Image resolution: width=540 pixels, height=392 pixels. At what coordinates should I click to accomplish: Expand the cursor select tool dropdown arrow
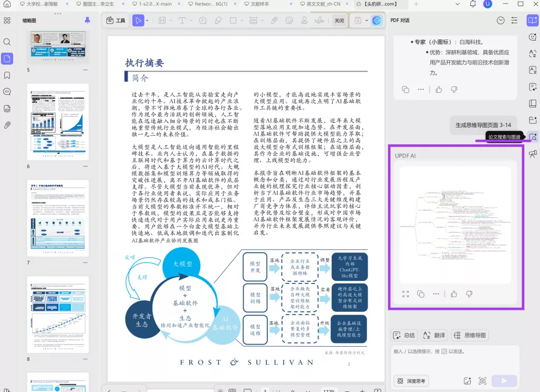pyautogui.click(x=147, y=21)
